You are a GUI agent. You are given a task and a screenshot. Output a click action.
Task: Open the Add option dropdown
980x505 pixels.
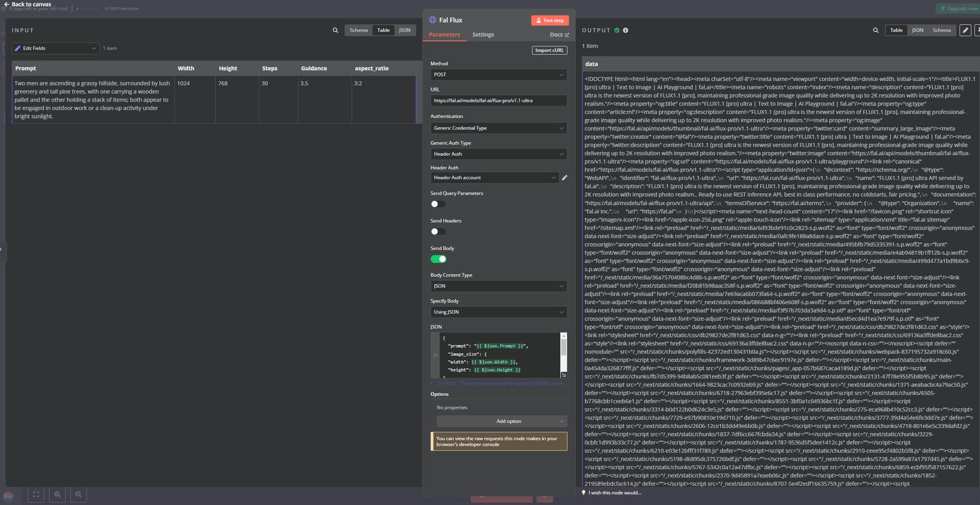pyautogui.click(x=502, y=421)
